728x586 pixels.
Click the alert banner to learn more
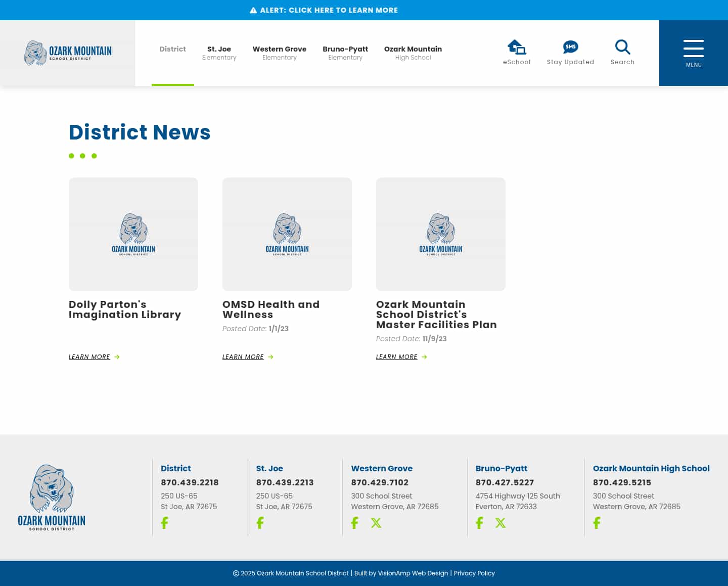pos(324,10)
